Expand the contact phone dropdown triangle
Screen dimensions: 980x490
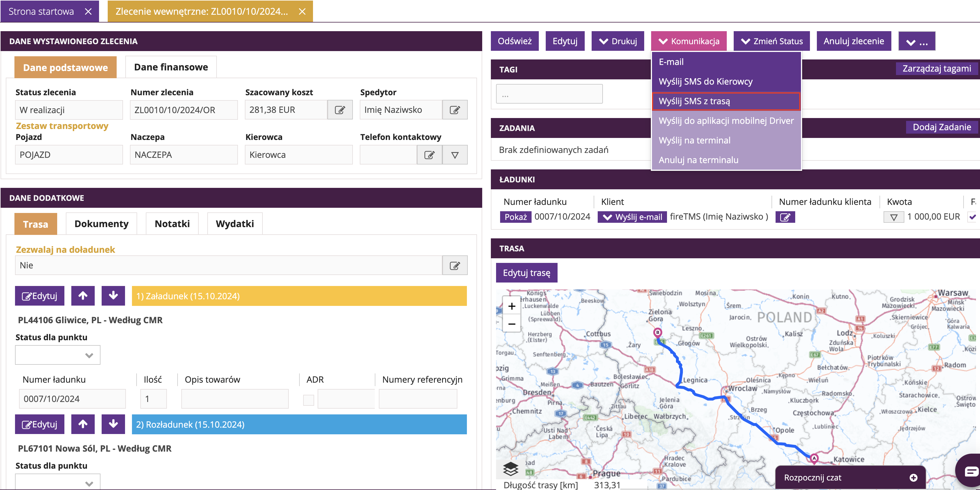tap(454, 155)
